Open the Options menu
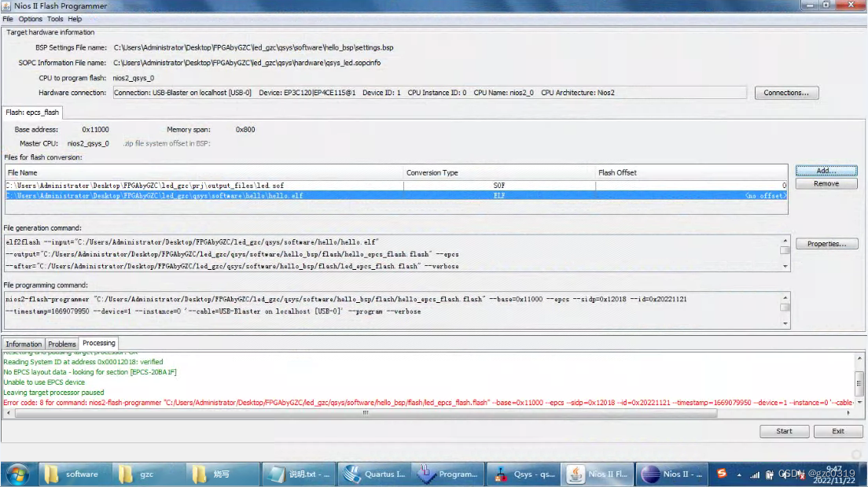This screenshot has width=868, height=487. tap(31, 19)
